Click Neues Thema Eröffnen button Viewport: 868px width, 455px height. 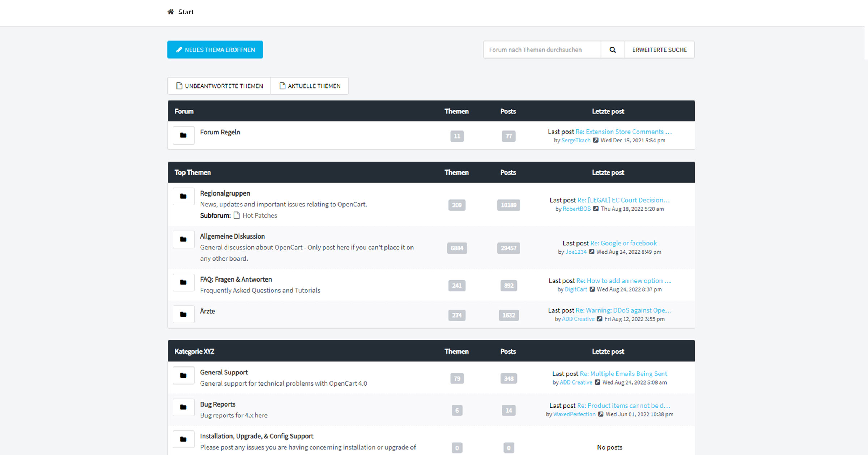click(x=215, y=50)
